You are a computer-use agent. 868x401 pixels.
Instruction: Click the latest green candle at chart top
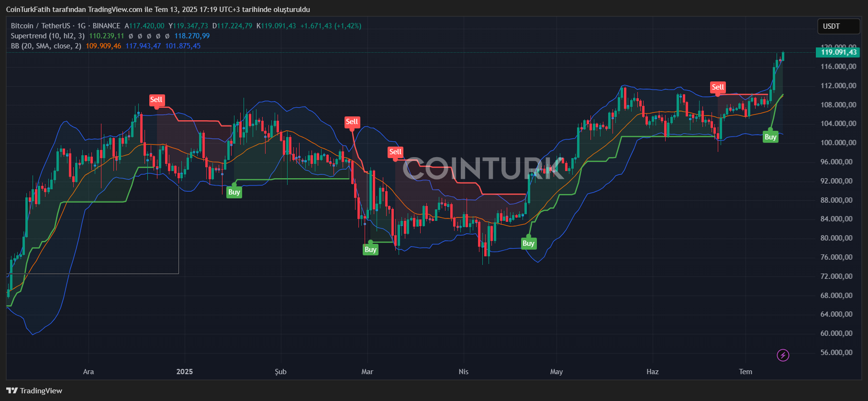tap(783, 56)
